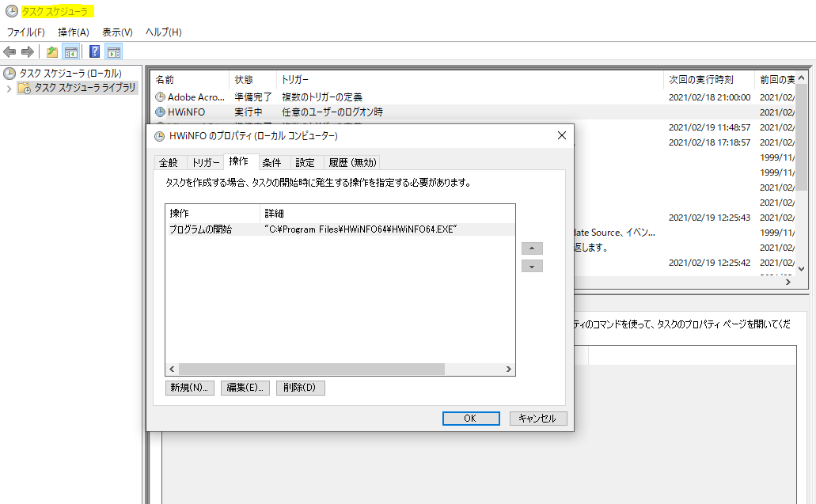
Task: Click the task list vertical scrollbar thumb
Action: click(802, 138)
